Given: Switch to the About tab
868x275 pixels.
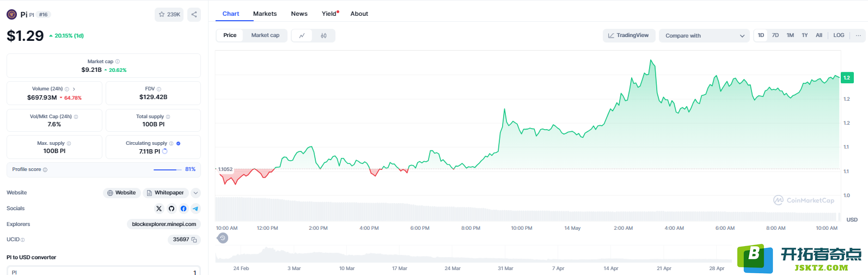Looking at the screenshot, I should [x=359, y=14].
